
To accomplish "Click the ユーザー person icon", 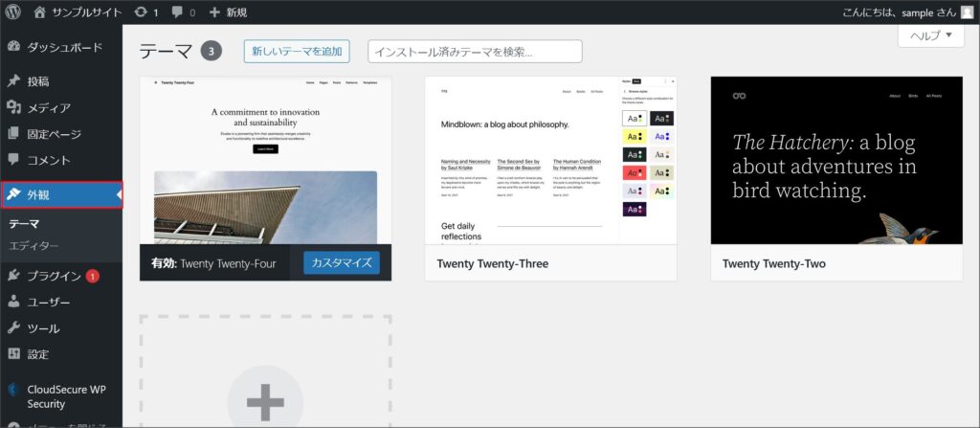I will 13,303.
